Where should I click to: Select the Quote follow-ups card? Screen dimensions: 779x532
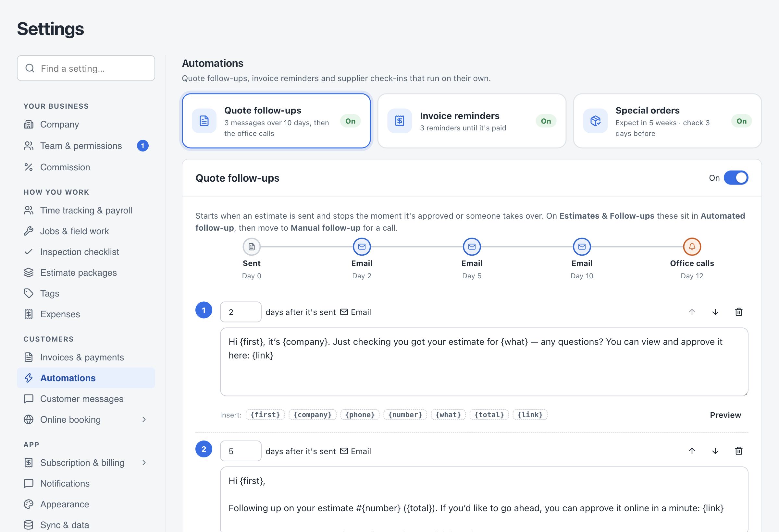pyautogui.click(x=276, y=121)
